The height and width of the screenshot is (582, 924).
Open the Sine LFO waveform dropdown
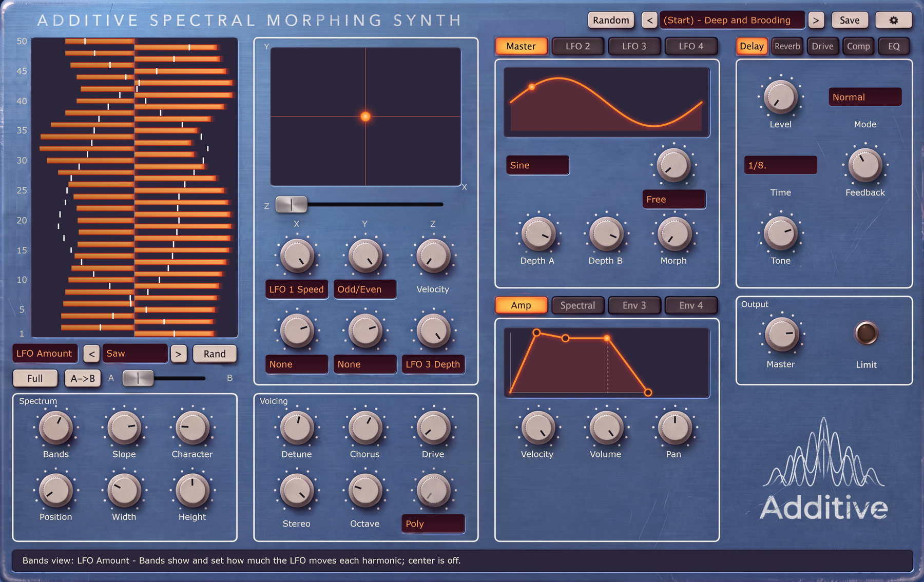(x=537, y=165)
